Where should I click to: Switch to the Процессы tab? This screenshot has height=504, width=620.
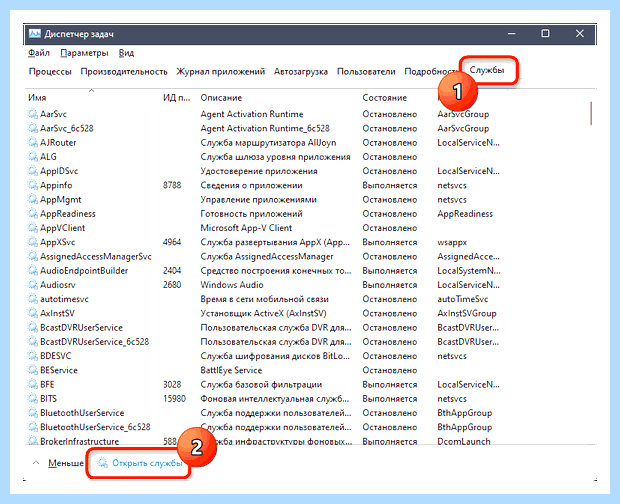click(50, 72)
